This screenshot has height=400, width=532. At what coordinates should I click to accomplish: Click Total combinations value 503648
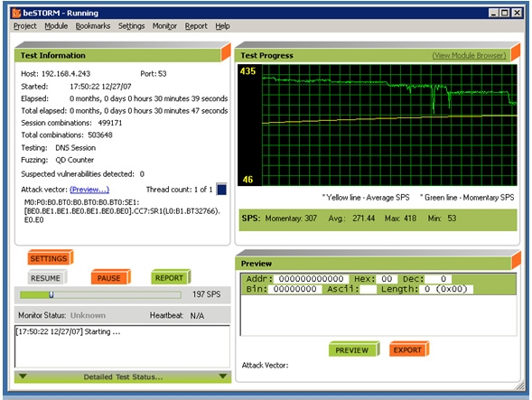point(100,135)
